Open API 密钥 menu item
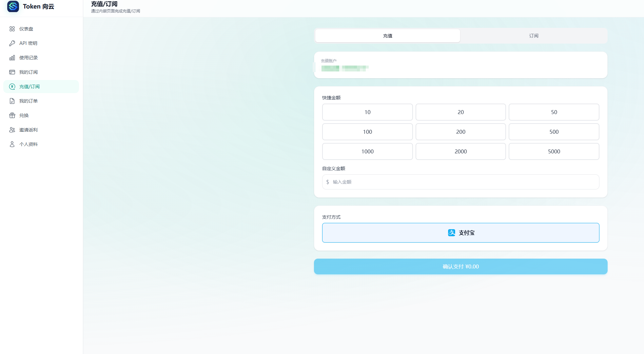 pos(41,43)
